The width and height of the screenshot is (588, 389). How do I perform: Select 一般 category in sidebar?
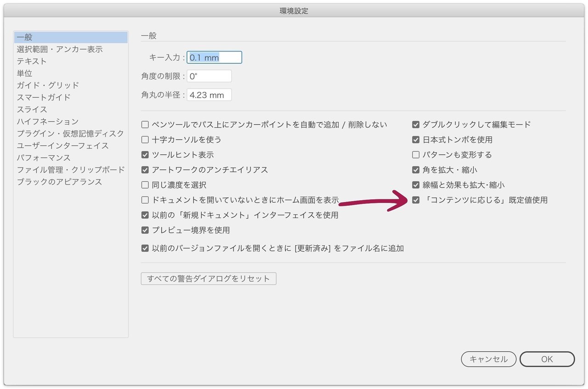click(71, 37)
